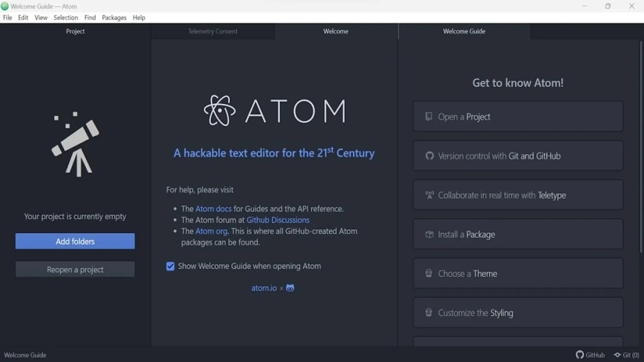Click the package icon on Install a Package
This screenshot has width=644, height=362.
[x=429, y=234]
